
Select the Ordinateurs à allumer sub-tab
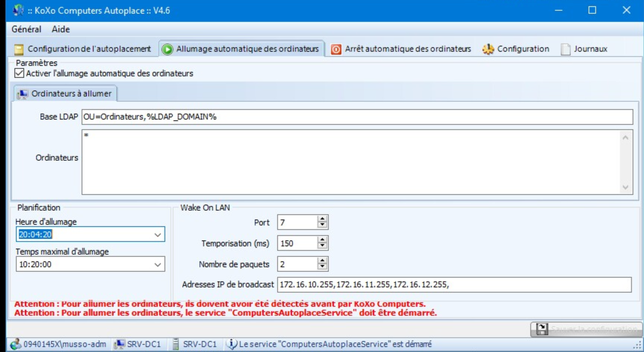pos(65,93)
